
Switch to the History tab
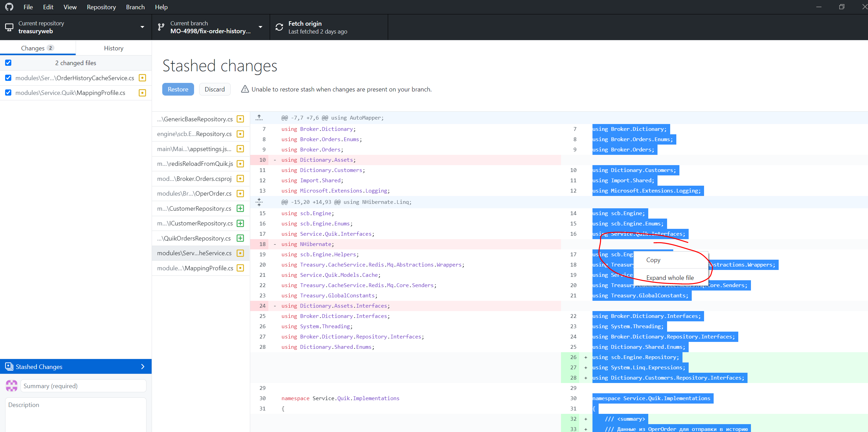point(113,48)
